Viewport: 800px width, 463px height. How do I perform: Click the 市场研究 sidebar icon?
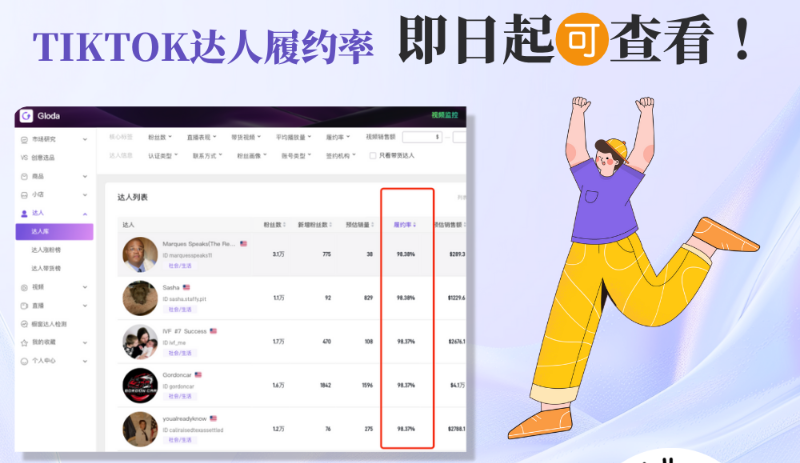pos(24,139)
